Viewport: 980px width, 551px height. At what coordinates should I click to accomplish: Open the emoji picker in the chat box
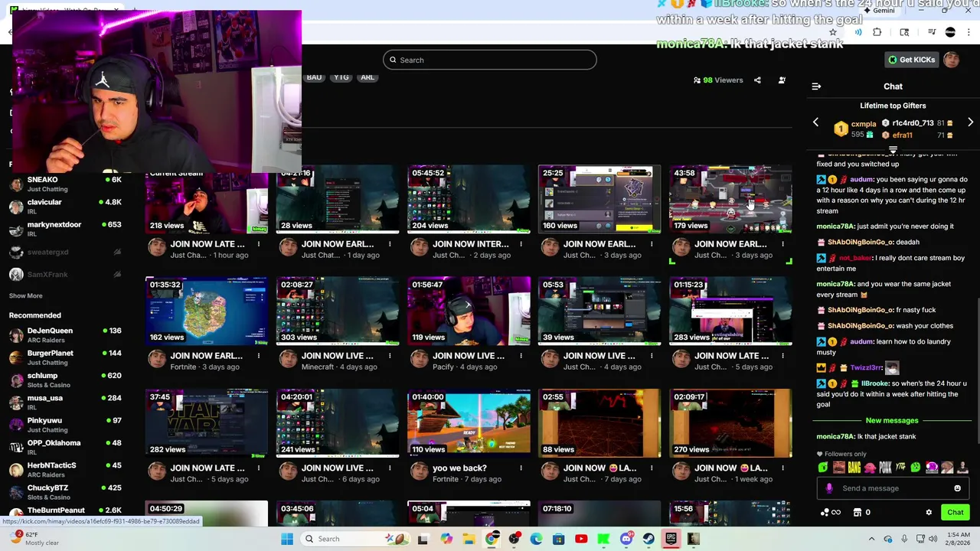click(957, 488)
